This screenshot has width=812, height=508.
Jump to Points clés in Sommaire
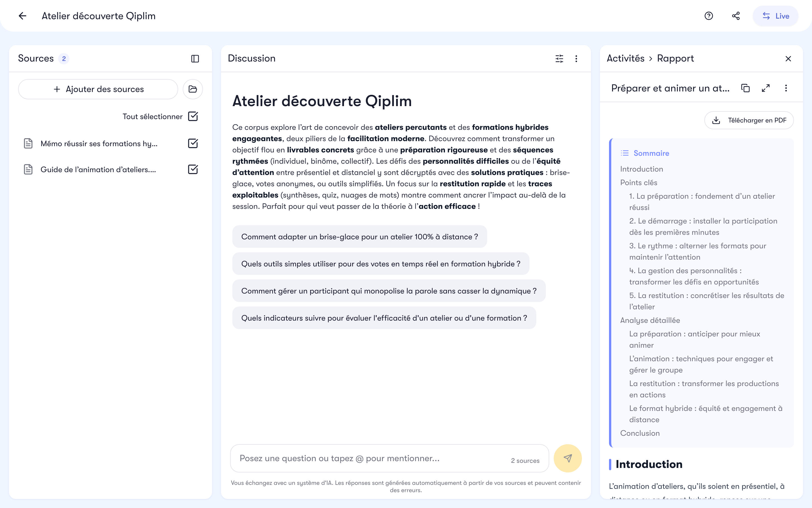click(639, 182)
